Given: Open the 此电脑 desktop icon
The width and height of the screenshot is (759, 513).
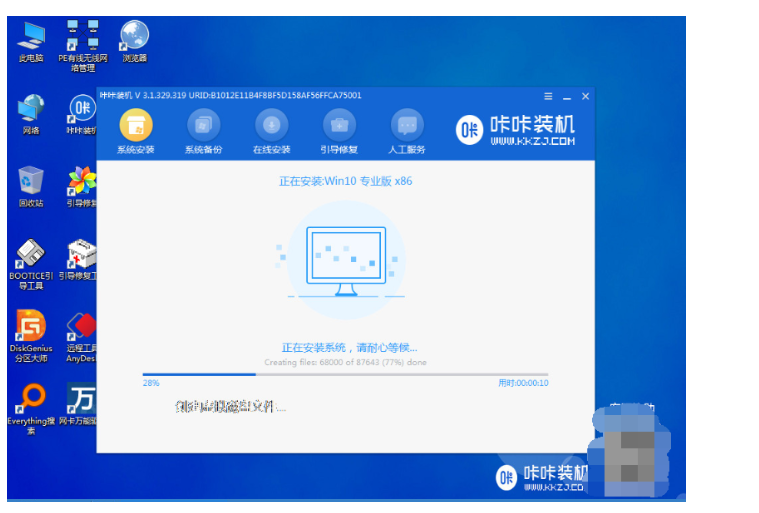Looking at the screenshot, I should point(31,42).
